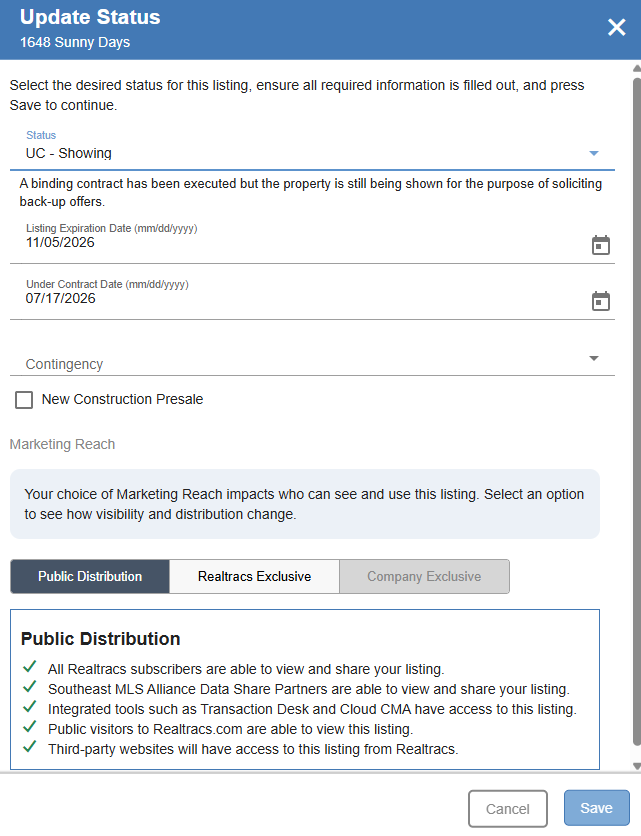Click checkmark beside Third-party websites line

[30, 746]
